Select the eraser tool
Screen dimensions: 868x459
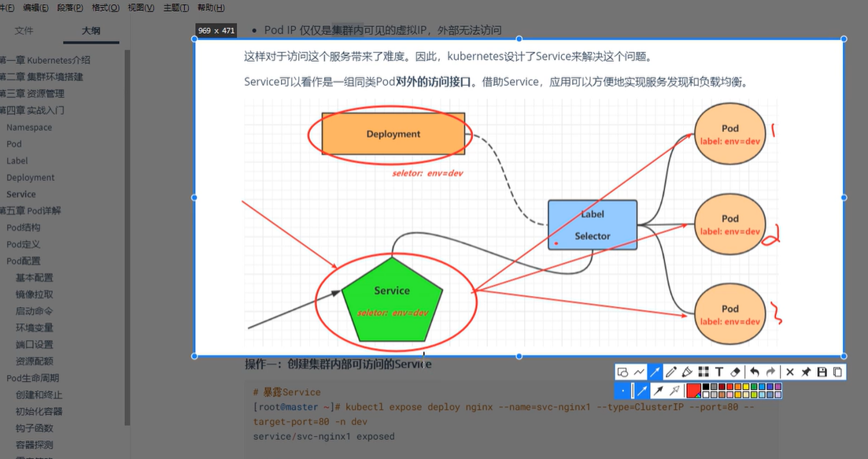pos(735,372)
